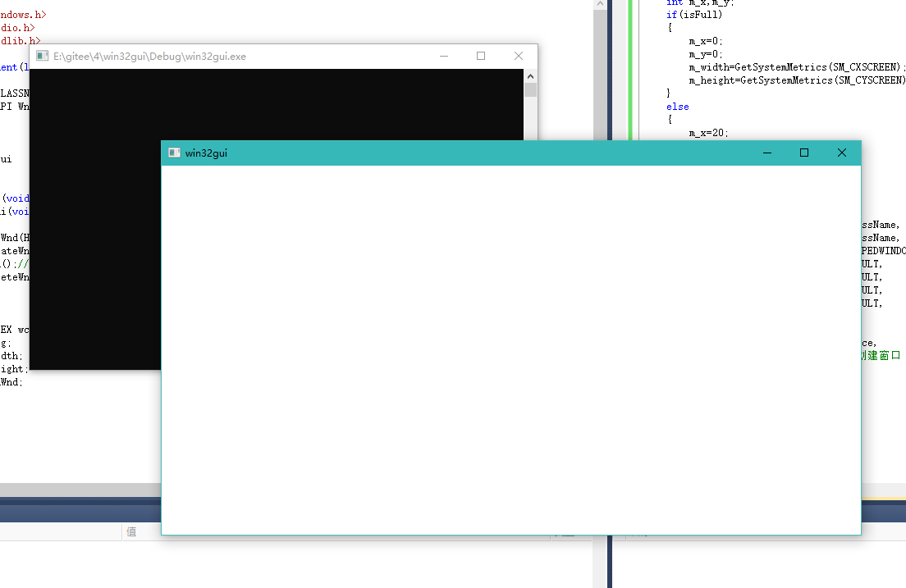Click the green 建窗口 comment text
The width and height of the screenshot is (906, 588).
pos(884,356)
